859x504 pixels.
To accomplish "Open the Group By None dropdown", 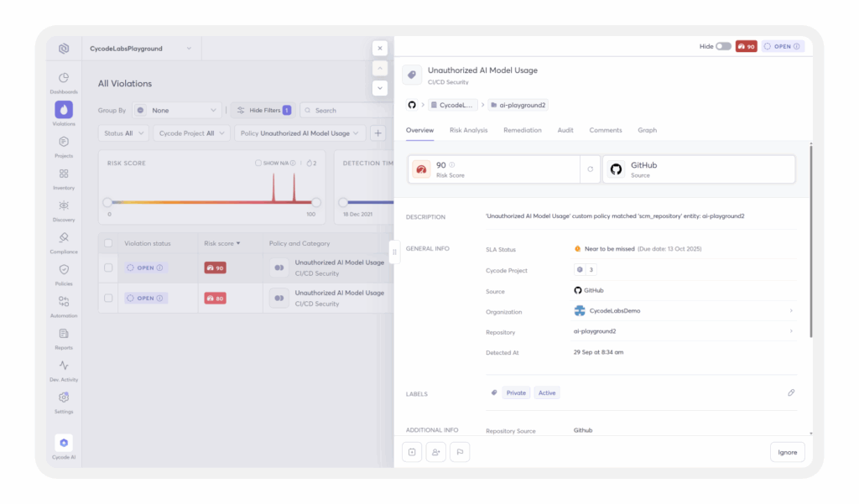I will 177,110.
